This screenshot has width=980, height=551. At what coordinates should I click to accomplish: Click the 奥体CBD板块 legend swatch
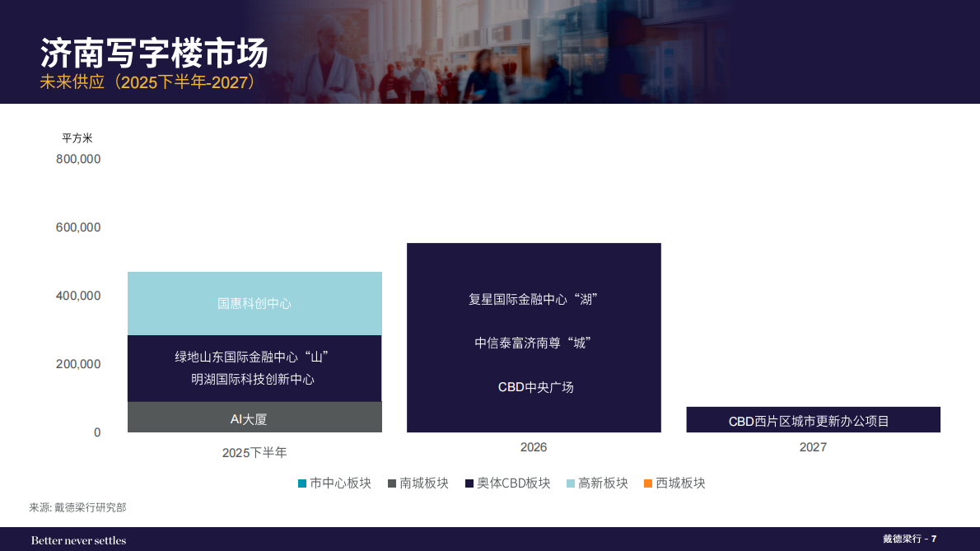pyautogui.click(x=469, y=483)
